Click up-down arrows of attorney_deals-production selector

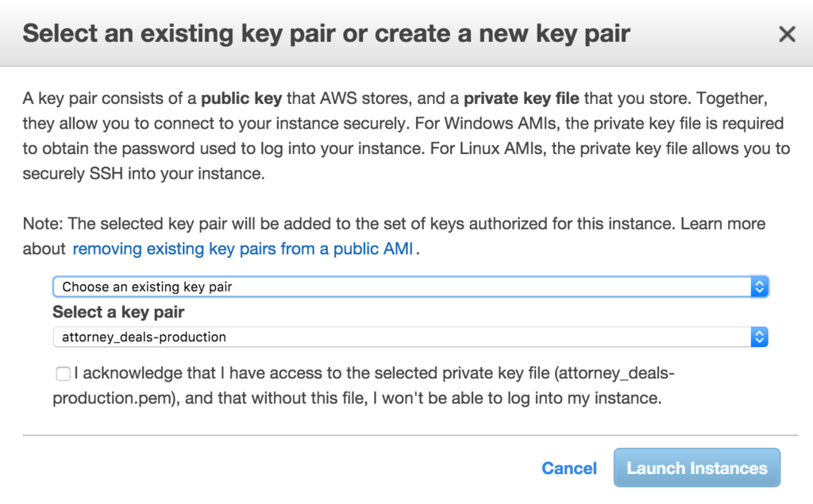(x=759, y=337)
